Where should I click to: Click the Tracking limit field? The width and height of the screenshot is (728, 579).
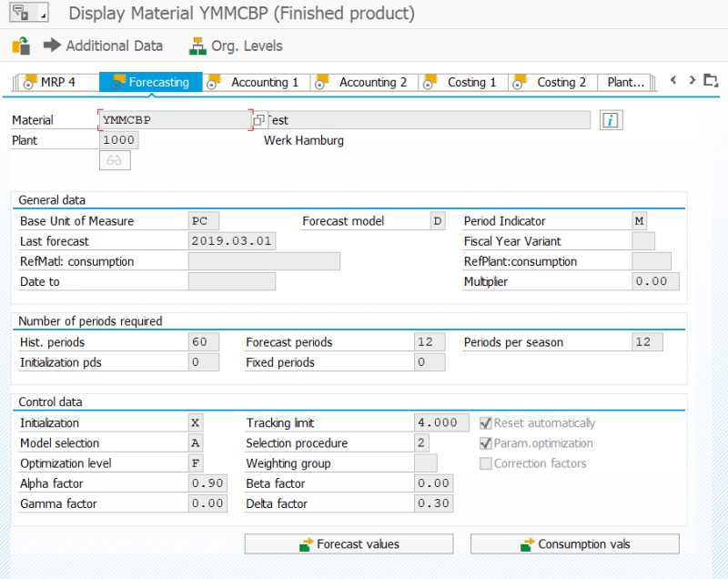click(441, 422)
